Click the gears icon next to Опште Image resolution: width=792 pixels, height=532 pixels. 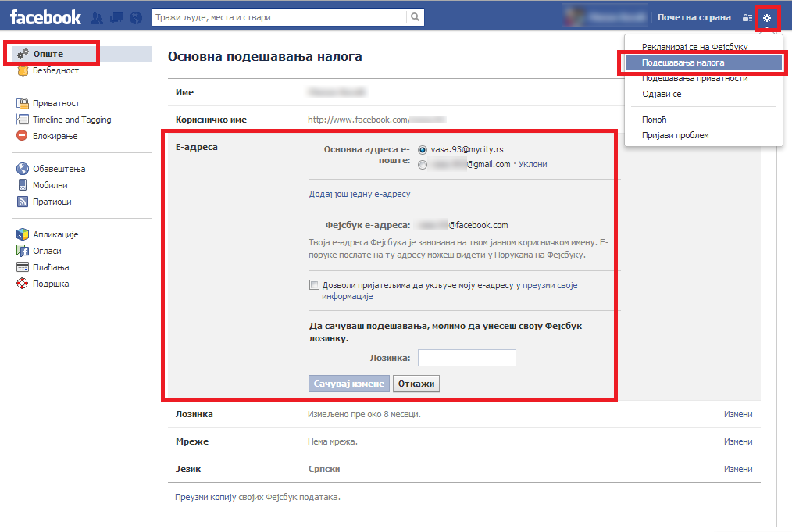pyautogui.click(x=23, y=54)
